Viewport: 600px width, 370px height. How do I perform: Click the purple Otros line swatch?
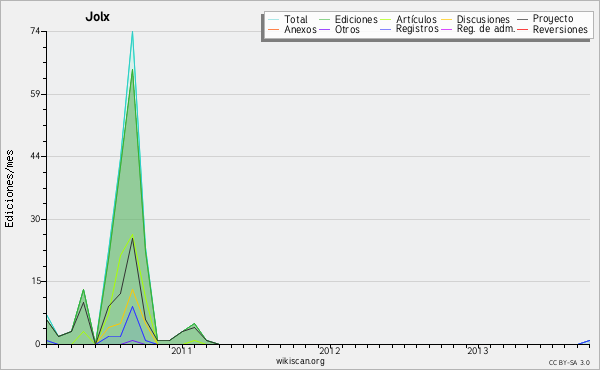pyautogui.click(x=324, y=29)
